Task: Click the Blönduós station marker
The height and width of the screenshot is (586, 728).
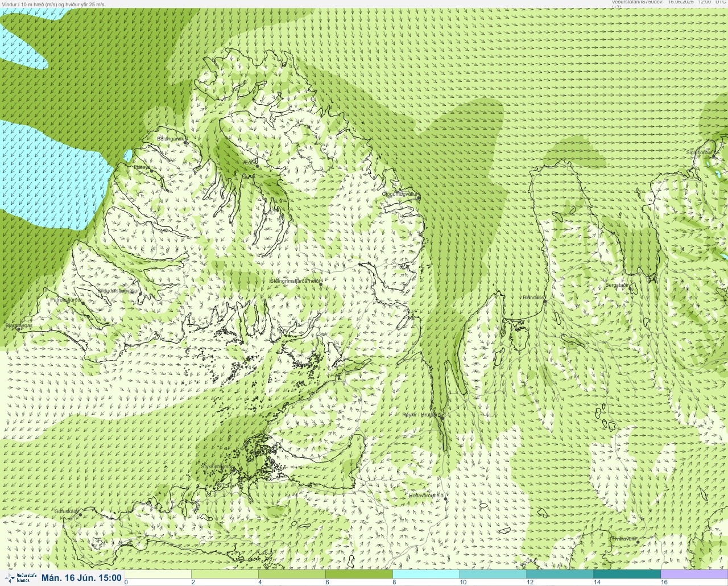Action: (x=544, y=302)
